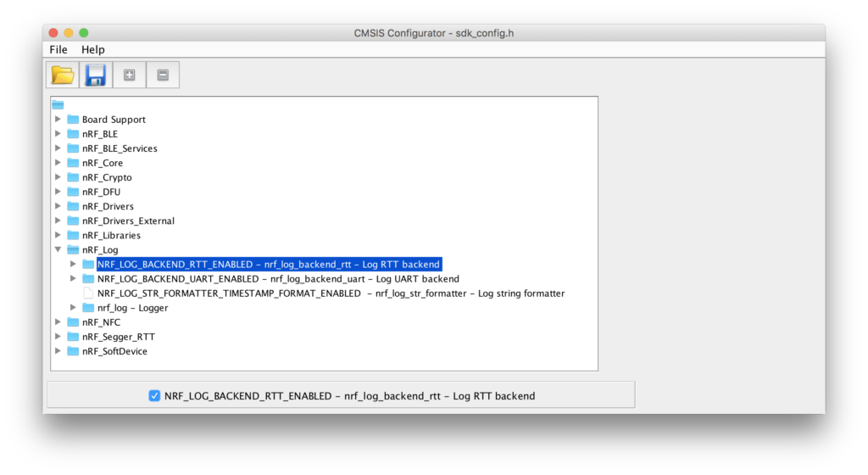
Task: Expand all nodes with plus toolbar icon
Action: [x=130, y=75]
